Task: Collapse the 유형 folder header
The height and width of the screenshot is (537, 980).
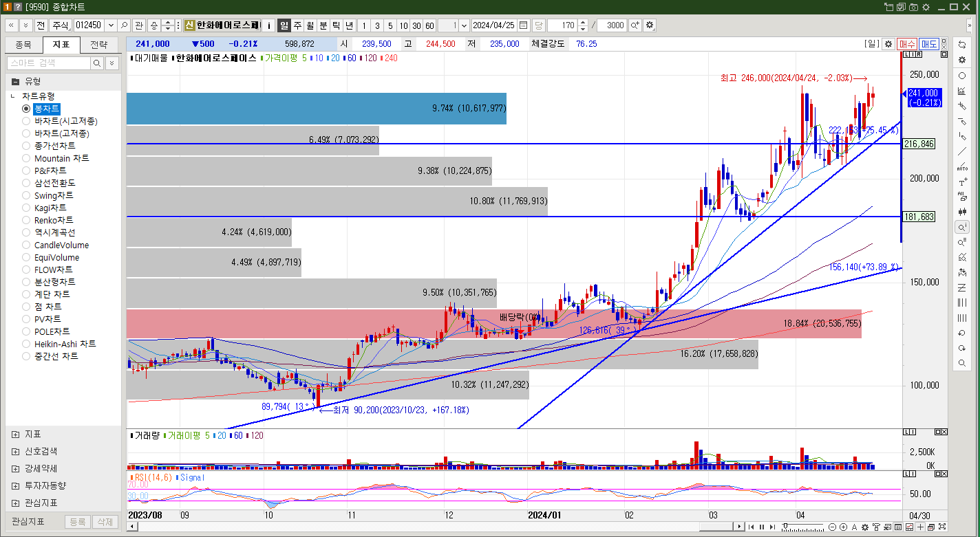Action: click(x=63, y=80)
